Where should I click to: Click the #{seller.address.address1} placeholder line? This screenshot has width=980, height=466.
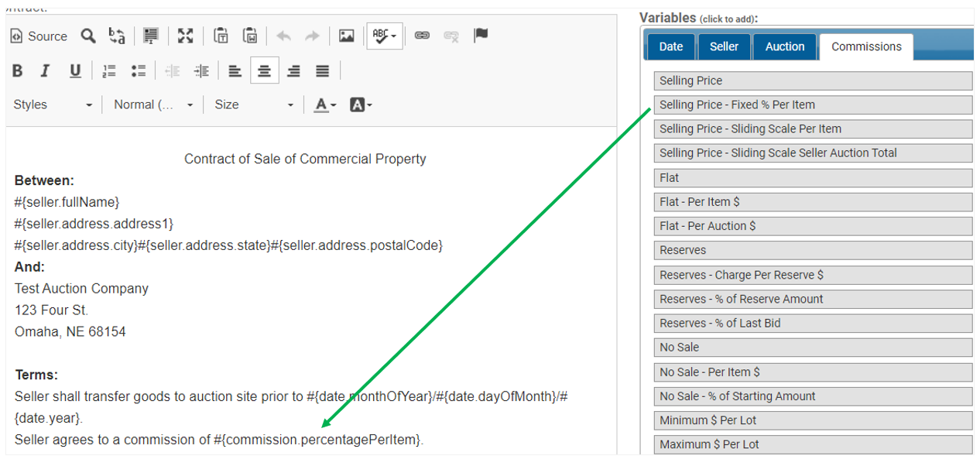click(x=94, y=224)
